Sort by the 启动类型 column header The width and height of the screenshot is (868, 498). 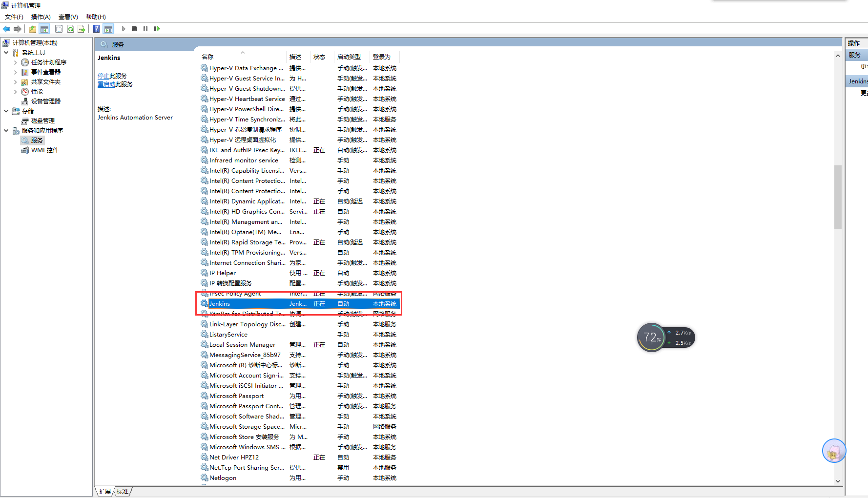coord(352,57)
